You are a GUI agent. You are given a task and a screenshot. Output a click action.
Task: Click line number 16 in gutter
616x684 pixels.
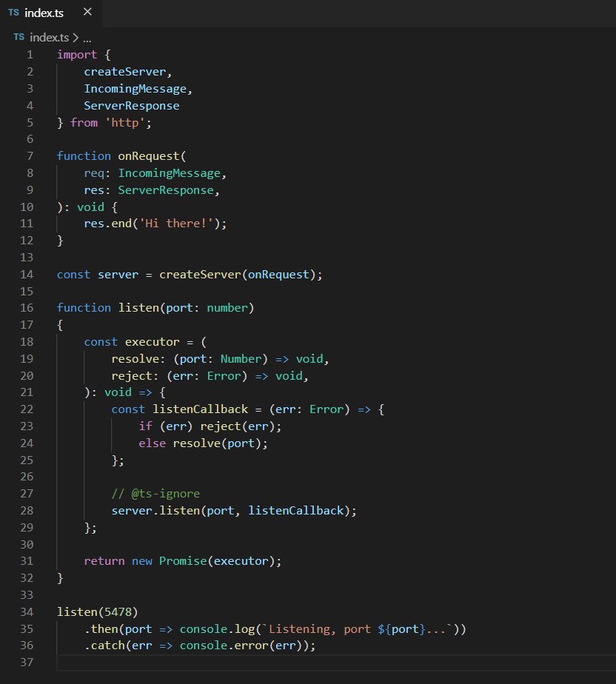click(27, 308)
